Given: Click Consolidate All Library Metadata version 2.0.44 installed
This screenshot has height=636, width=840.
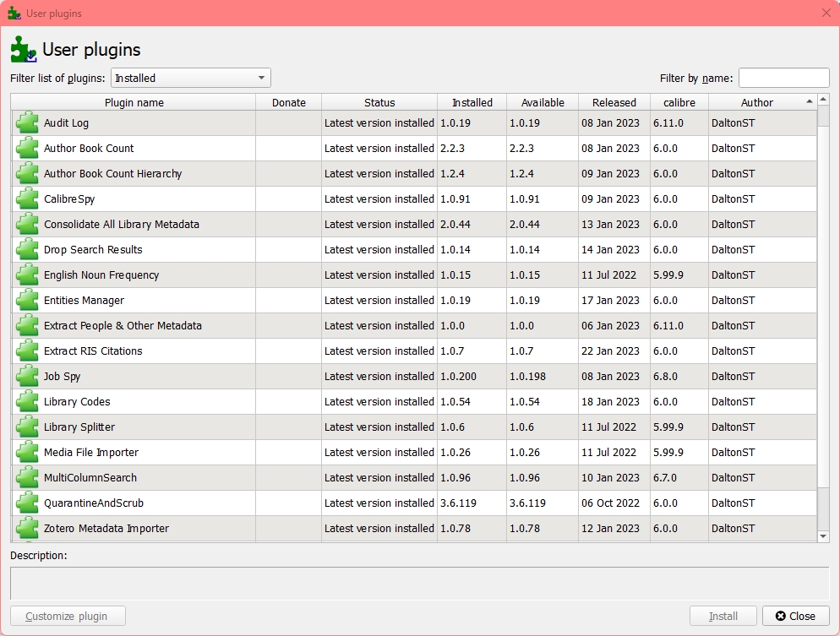Looking at the screenshot, I should [x=455, y=225].
